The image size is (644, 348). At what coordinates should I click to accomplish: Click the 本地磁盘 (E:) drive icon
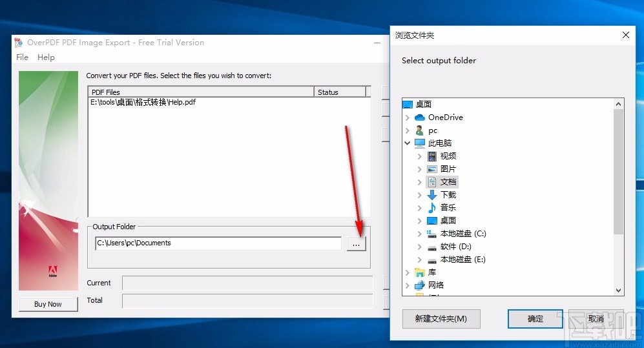pyautogui.click(x=432, y=261)
